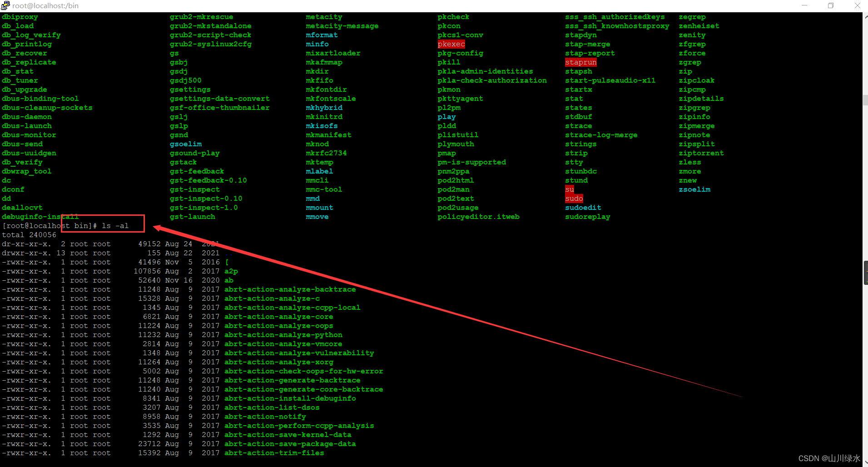Click 'abrt-action-generate-core-backtrace' file name
The height and width of the screenshot is (467, 868).
(304, 389)
